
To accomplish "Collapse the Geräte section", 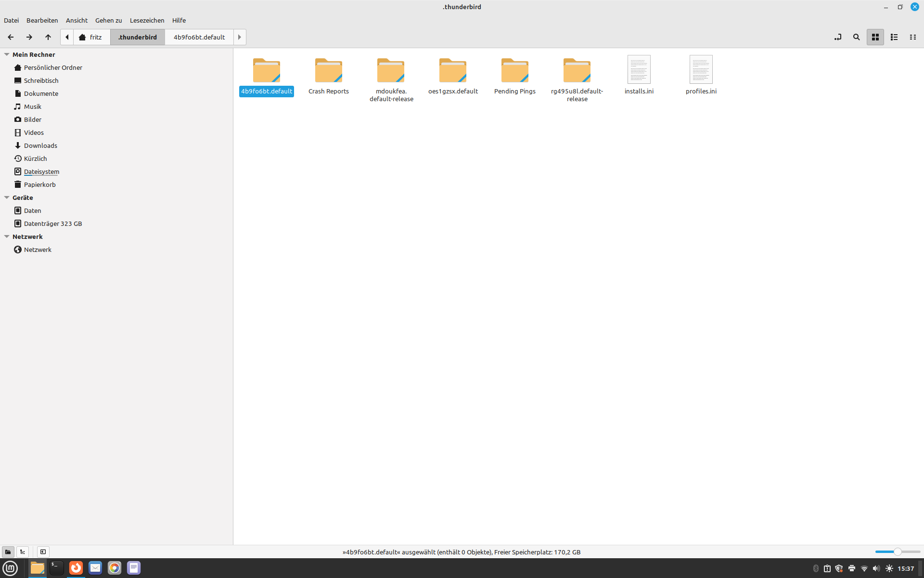I will coord(7,197).
